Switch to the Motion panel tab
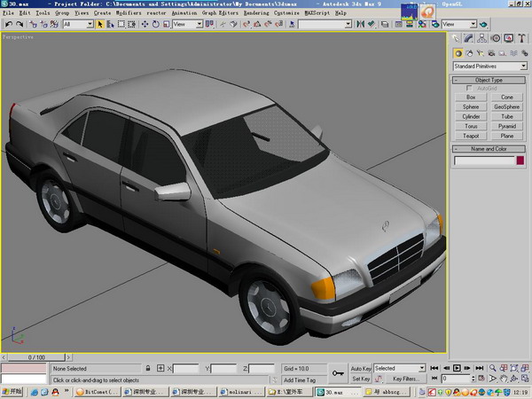This screenshot has width=532, height=399. click(x=496, y=38)
